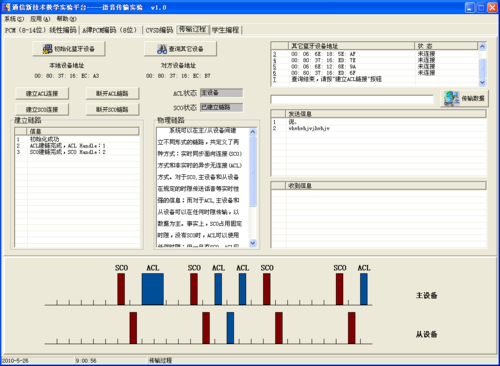Click the transmit data globe icon

451,98
